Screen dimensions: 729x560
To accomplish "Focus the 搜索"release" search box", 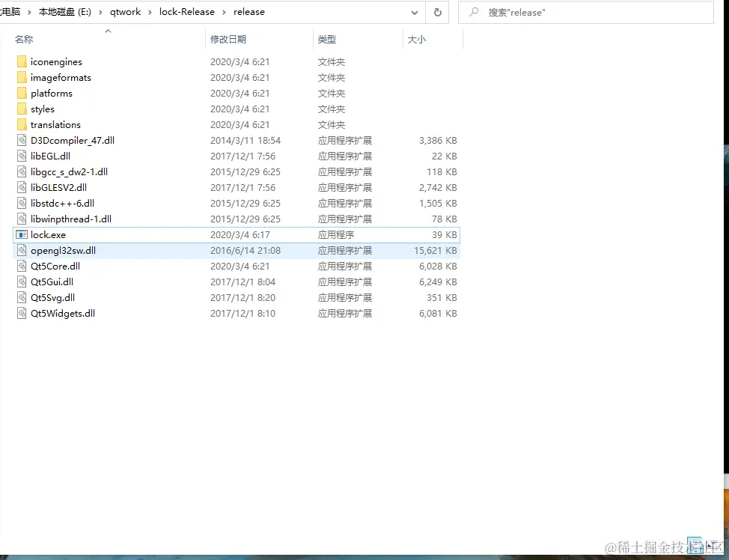I will [x=586, y=13].
